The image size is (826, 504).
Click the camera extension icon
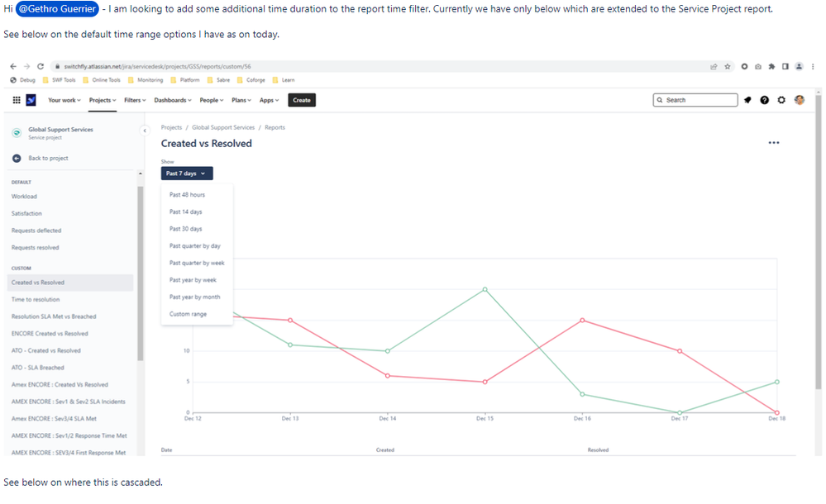pyautogui.click(x=758, y=66)
